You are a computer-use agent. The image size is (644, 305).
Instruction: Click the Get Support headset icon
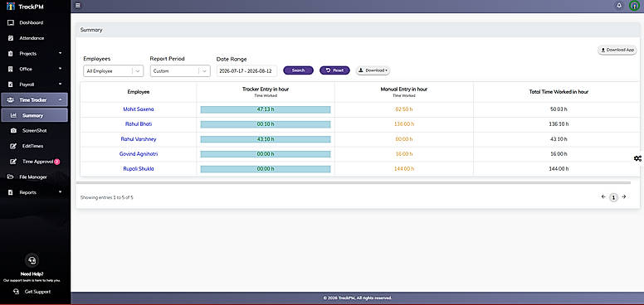(16, 292)
